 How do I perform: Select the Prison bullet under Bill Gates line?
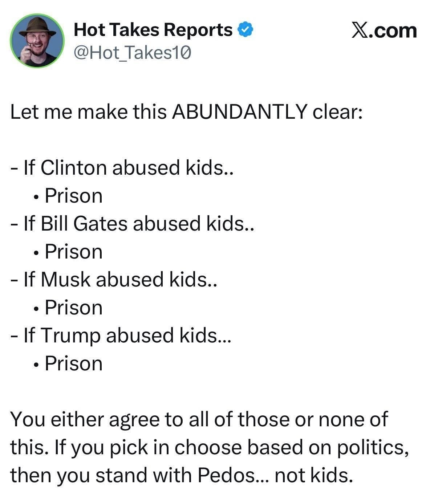pyautogui.click(x=73, y=252)
